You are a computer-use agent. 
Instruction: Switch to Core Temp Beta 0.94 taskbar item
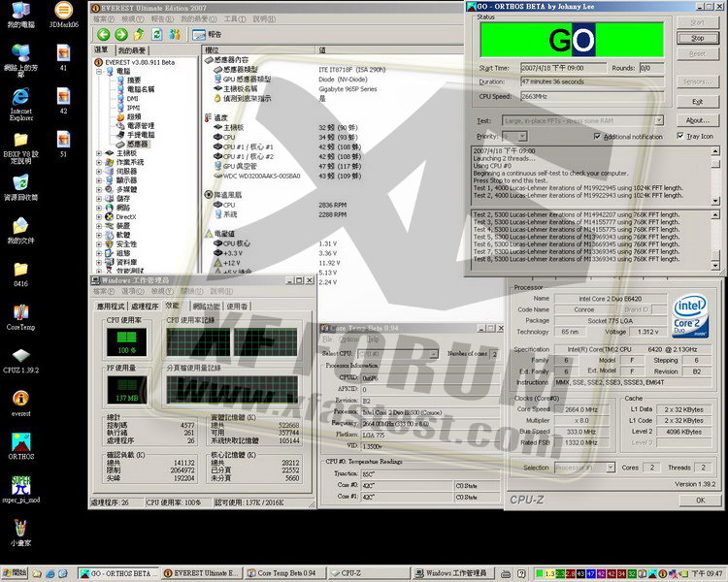click(x=283, y=573)
